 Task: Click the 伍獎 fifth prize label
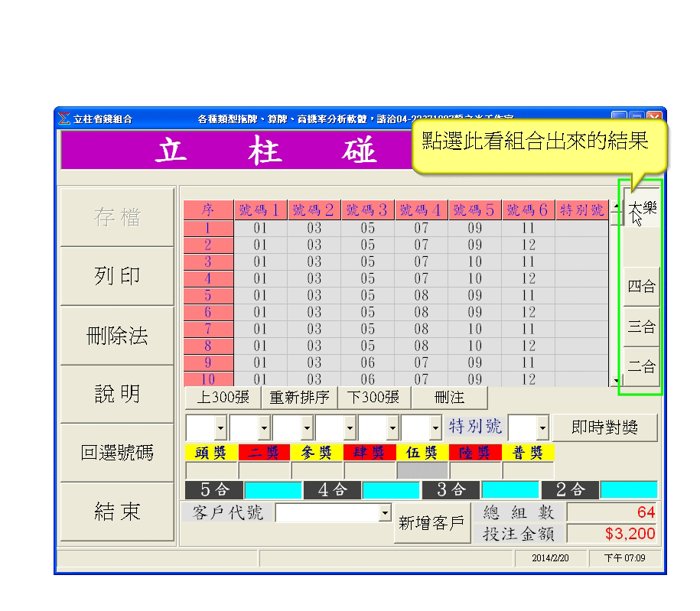pyautogui.click(x=422, y=453)
